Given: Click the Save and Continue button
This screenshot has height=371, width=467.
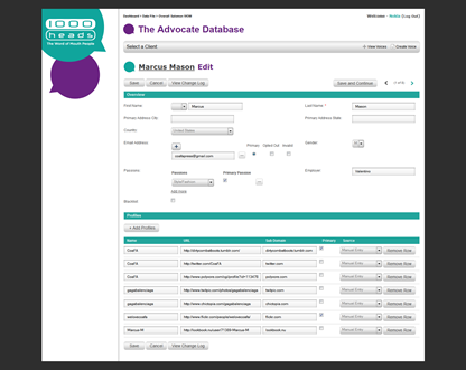Looking at the screenshot, I should [355, 83].
